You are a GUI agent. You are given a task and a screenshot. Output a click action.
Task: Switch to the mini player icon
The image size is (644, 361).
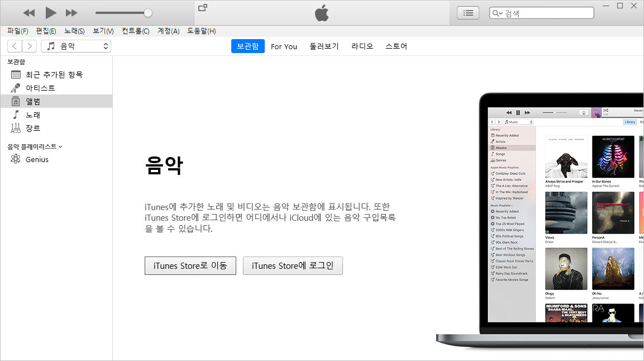pos(203,7)
